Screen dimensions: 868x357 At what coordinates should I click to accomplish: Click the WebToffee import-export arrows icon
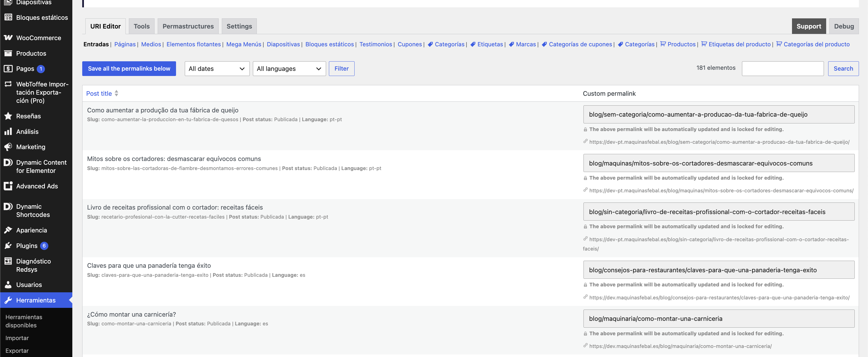click(x=8, y=84)
